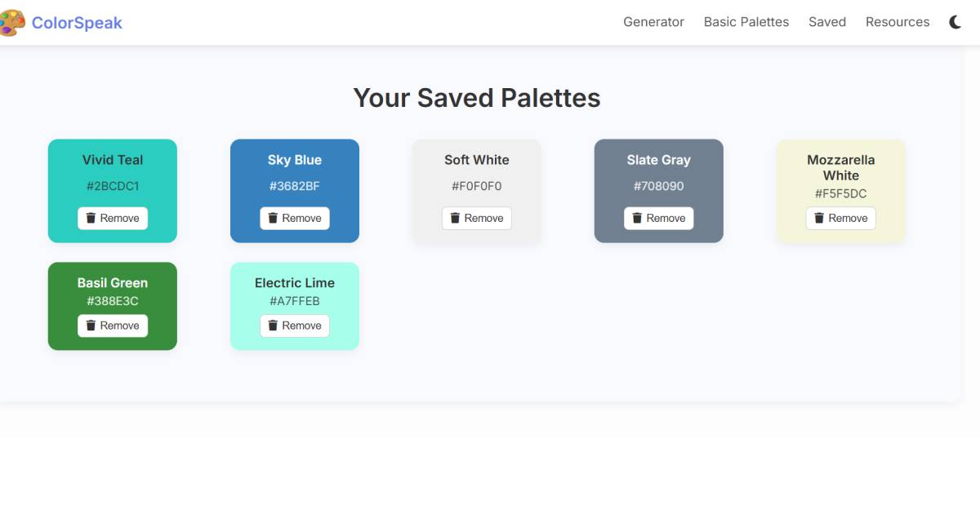This screenshot has height=514, width=980.
Task: Click the ColorSpeak brand name link
Action: point(77,23)
